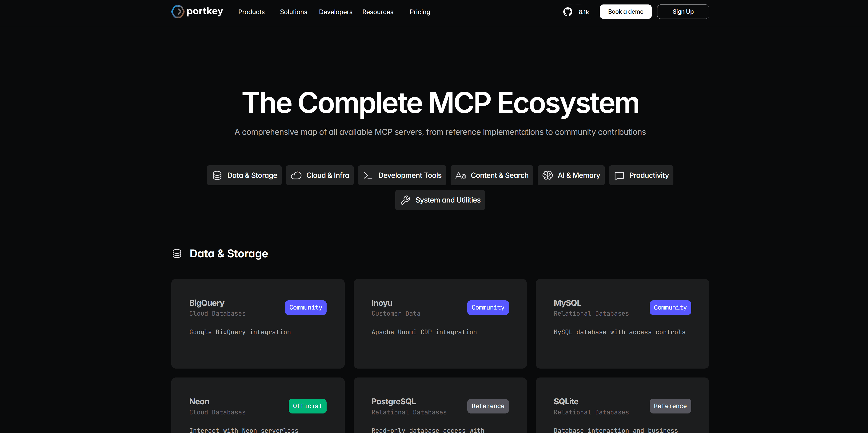Click the chat bubble icon for Productivity

[x=619, y=176]
